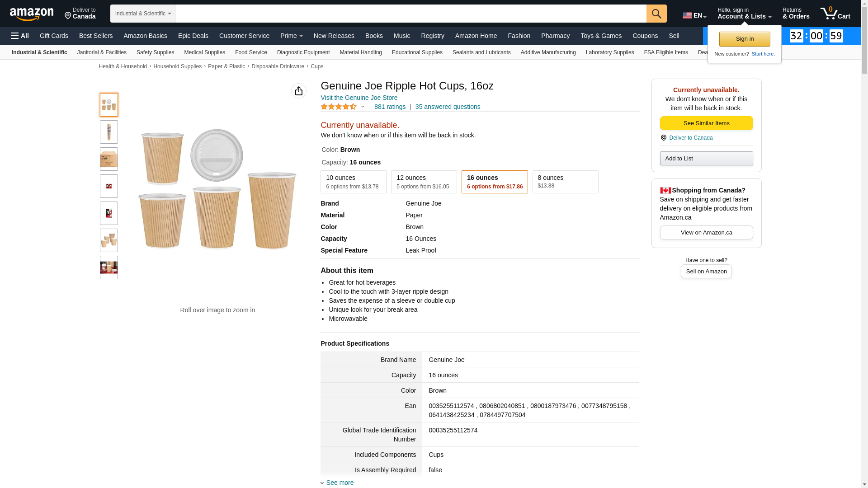Screen dimensions: 868x488
Task: Select the last product thumbnail image
Action: (x=109, y=267)
